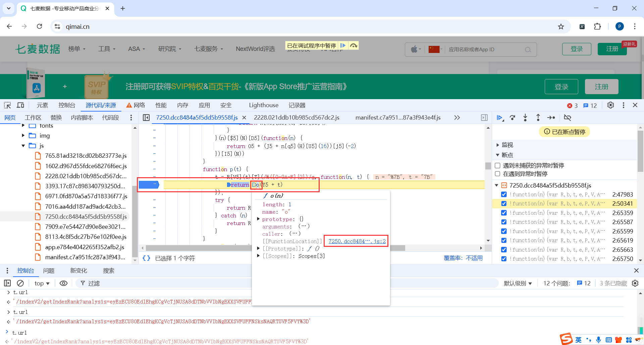
Task: Switch to the Workspace navigator tab
Action: [33, 118]
